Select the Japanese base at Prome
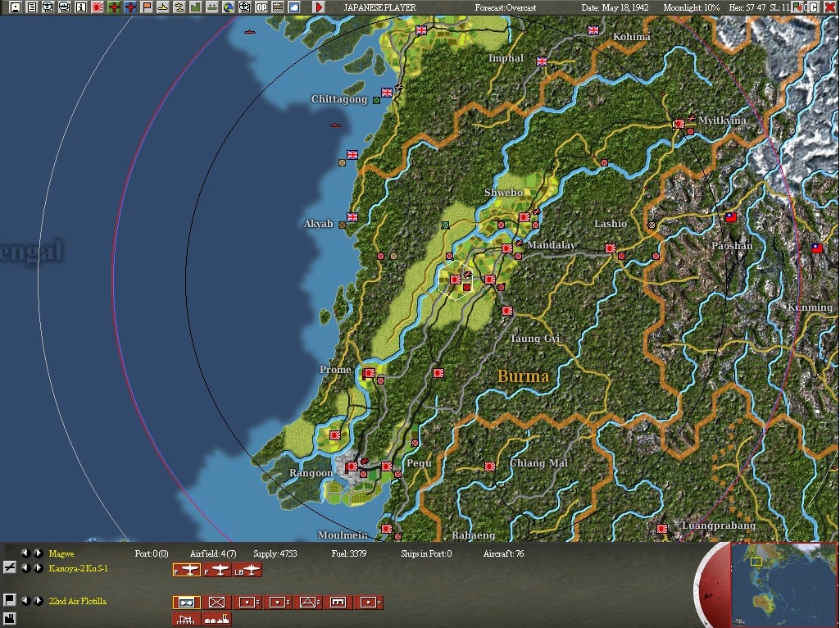Viewport: 840px width, 628px height. coord(369,373)
